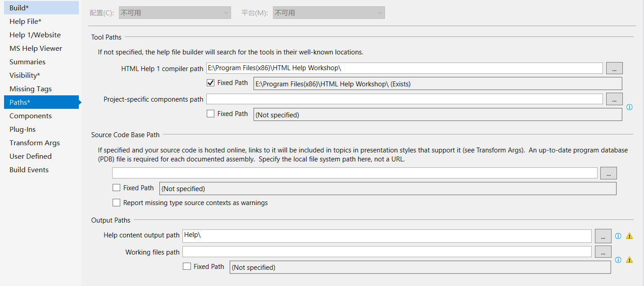Click the Working files path text field
Screen dimensions: 644x286
coord(386,252)
